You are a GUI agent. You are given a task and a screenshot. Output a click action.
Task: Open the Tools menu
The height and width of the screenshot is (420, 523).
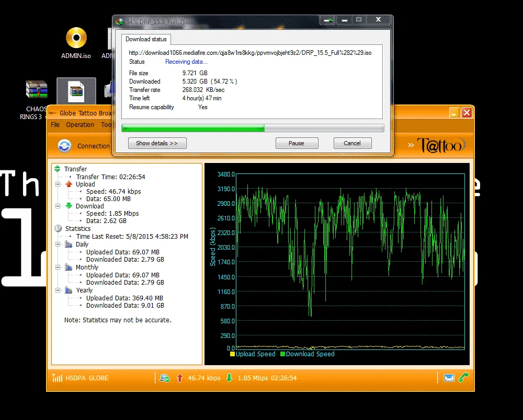pos(106,124)
